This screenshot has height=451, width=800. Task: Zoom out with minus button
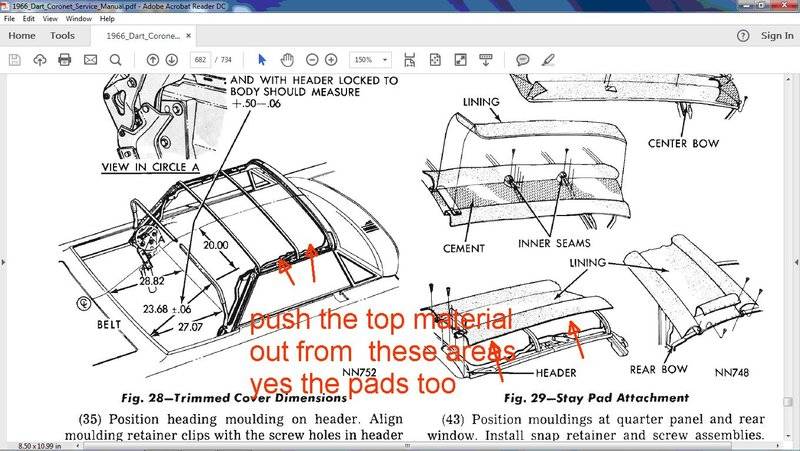[312, 60]
